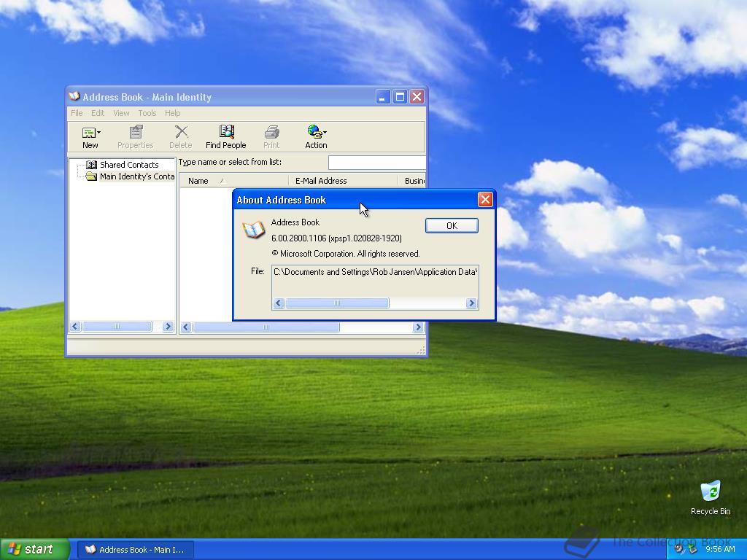Screen dimensions: 747x560
Task: Sort contacts by the Name column
Action: tap(234, 181)
